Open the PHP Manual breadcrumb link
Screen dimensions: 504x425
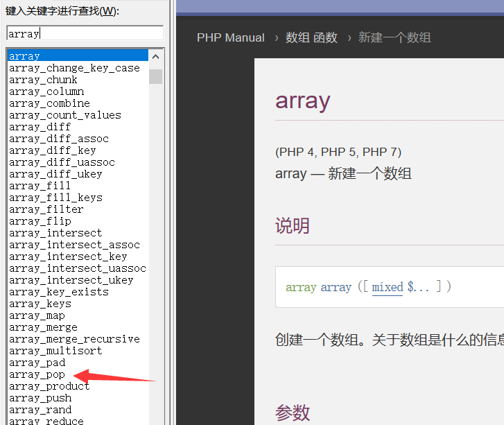[230, 37]
